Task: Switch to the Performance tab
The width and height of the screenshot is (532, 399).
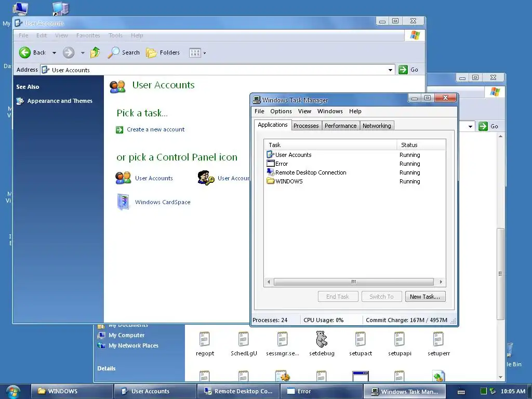Action: pyautogui.click(x=341, y=126)
